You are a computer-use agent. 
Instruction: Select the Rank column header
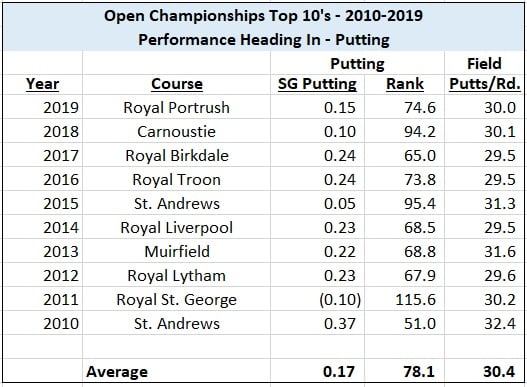[405, 84]
